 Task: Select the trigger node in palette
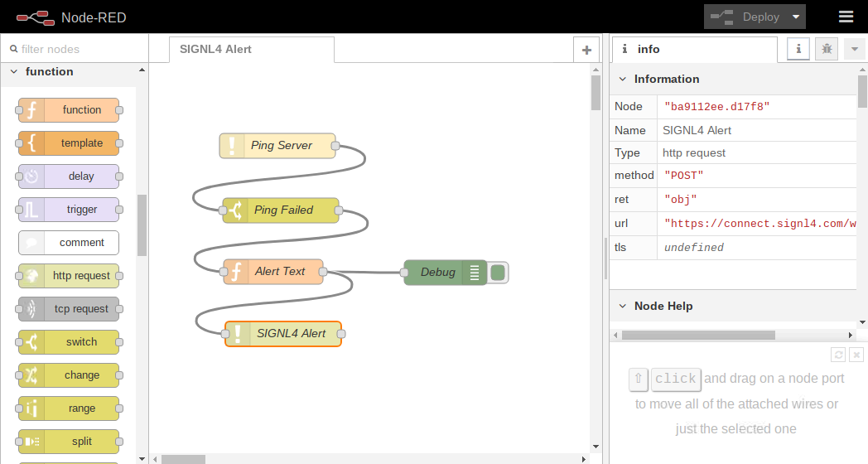(69, 210)
